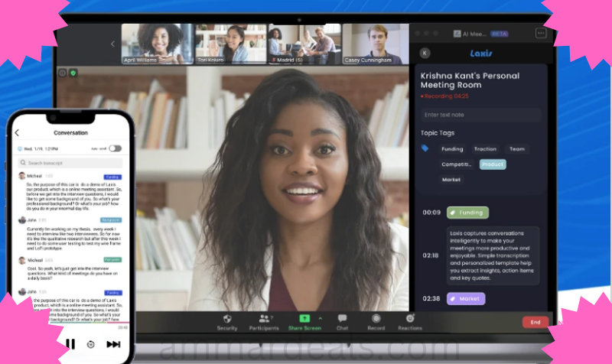This screenshot has height=364, width=612.
Task: Select Madrid (5) group video thumbnail
Action: pyautogui.click(x=304, y=44)
